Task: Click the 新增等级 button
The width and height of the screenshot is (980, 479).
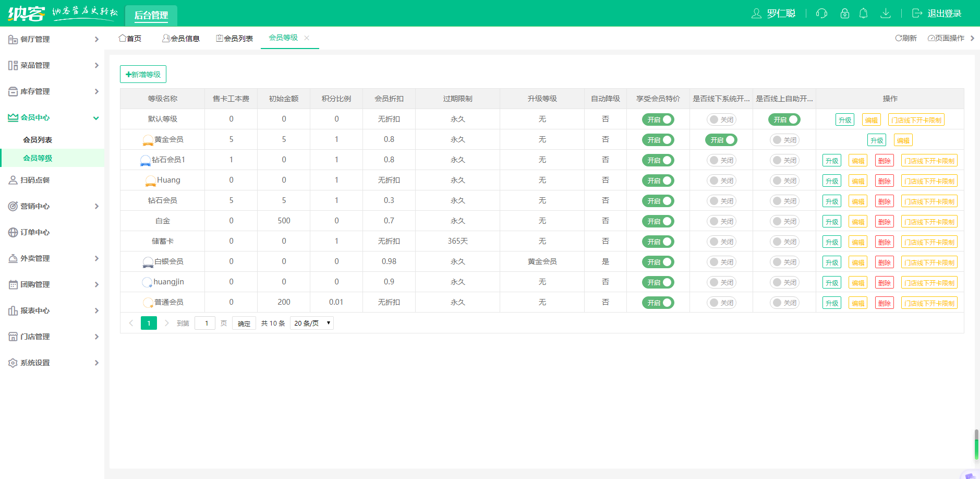Action: (143, 74)
